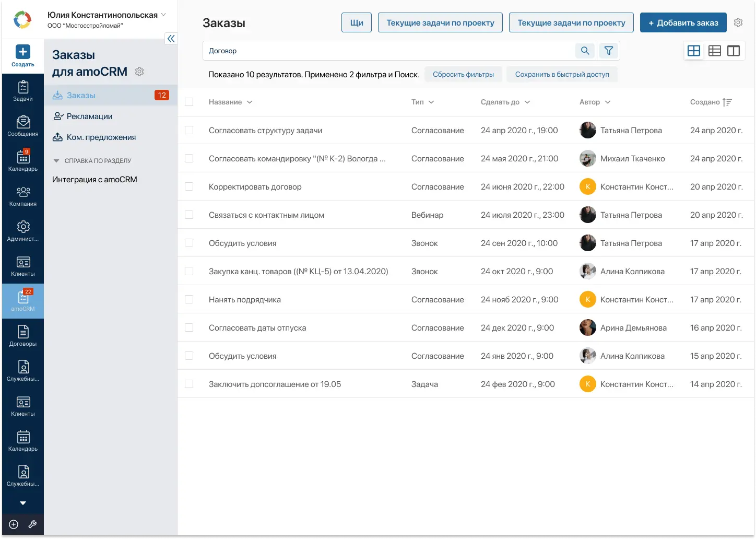Click the search magnifier button

(x=585, y=51)
